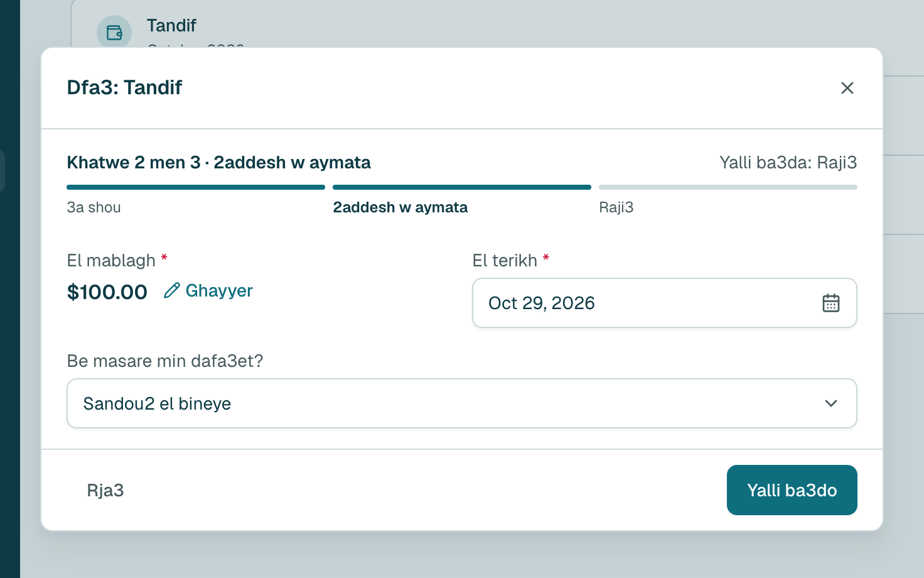Click the Yalli ba3do button
Screen dimensions: 924x578
[792, 490]
